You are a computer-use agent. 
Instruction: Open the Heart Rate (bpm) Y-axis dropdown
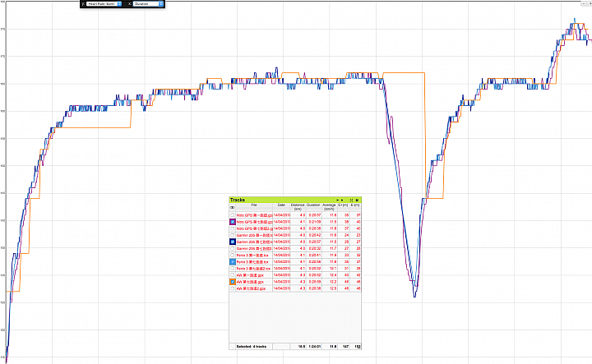tap(104, 4)
